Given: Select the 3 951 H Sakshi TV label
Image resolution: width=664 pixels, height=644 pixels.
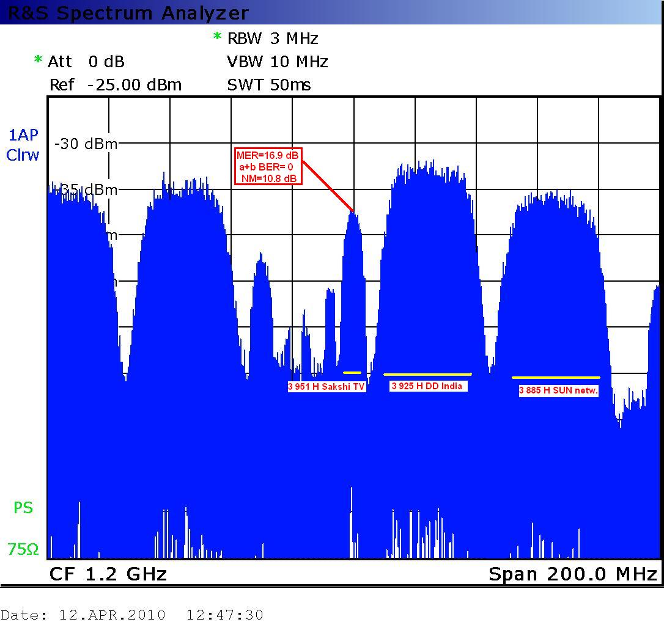Looking at the screenshot, I should point(326,387).
